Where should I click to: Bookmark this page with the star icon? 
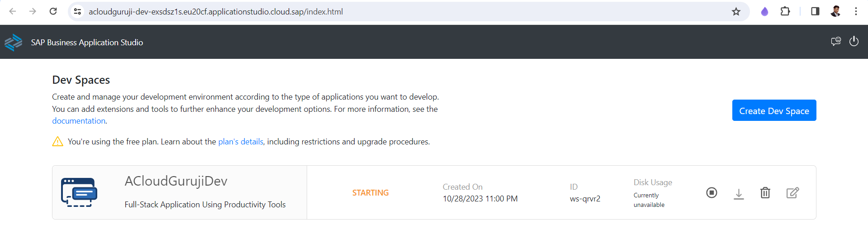click(736, 12)
